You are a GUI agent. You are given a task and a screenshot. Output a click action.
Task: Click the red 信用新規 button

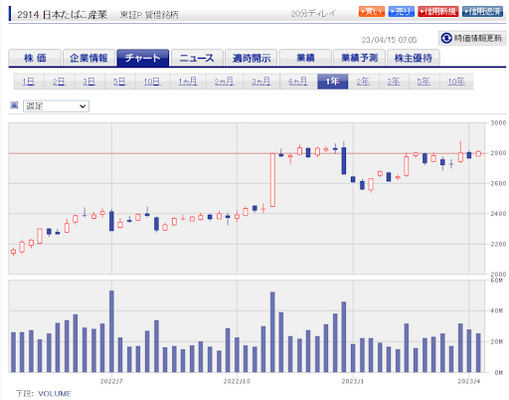point(438,12)
